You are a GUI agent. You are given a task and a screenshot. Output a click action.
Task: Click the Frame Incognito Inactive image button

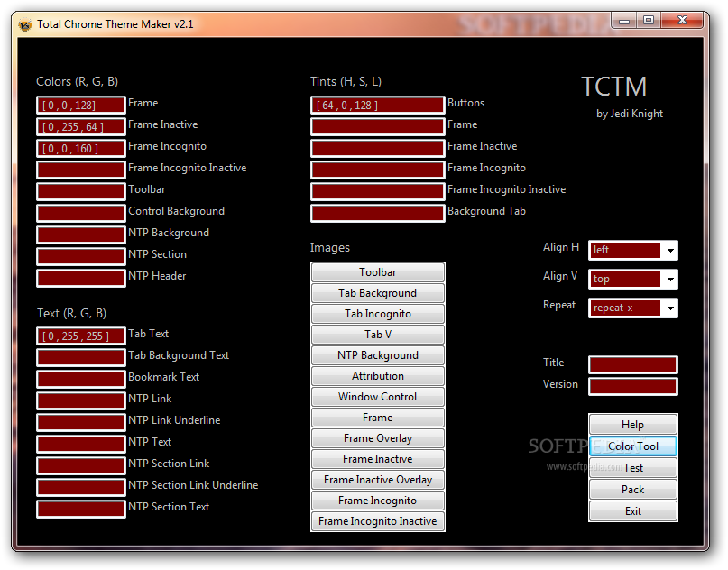(x=377, y=521)
